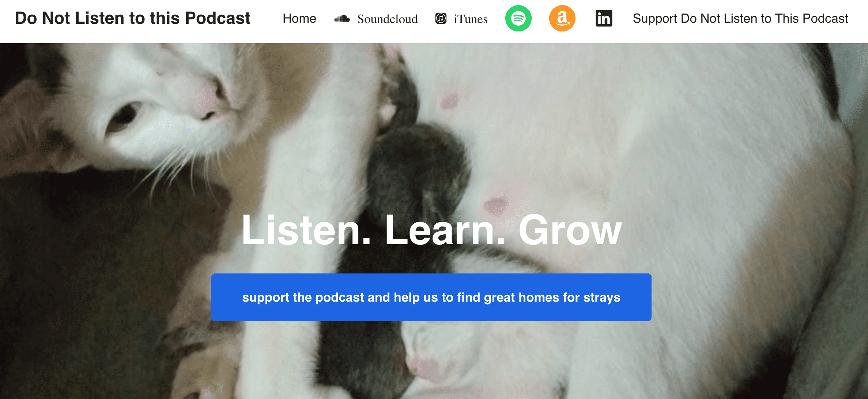Screen dimensions: 868x399
Task: Click the Listen. Learn. Grow heading
Action: [x=431, y=230]
